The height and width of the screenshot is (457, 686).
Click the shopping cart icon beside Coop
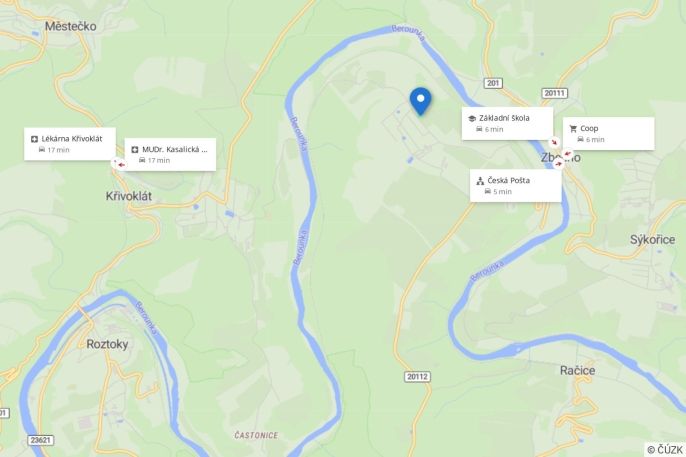pos(573,129)
